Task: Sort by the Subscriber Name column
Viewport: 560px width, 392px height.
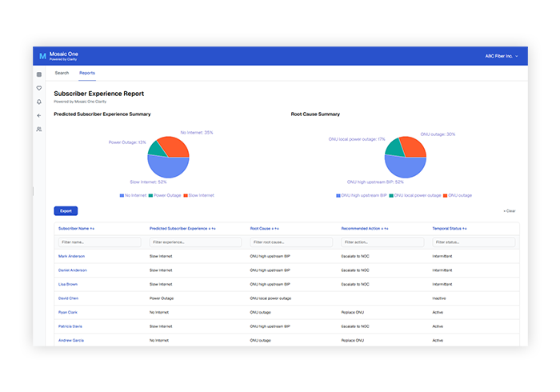Action: click(76, 228)
